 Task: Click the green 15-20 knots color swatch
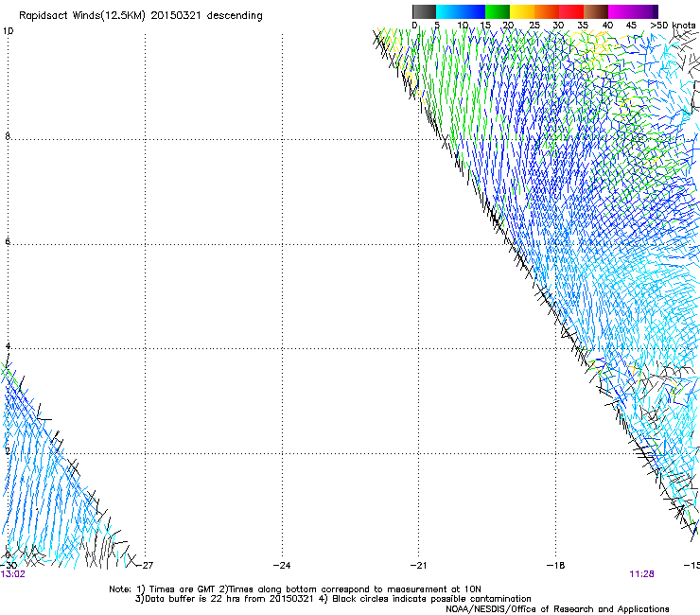(x=498, y=11)
